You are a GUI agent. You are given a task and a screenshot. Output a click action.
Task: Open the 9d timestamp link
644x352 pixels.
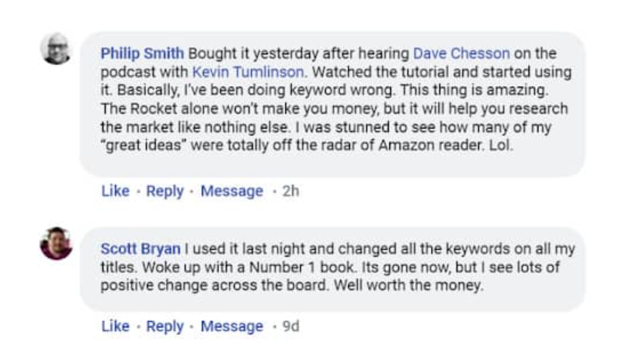[x=291, y=325]
